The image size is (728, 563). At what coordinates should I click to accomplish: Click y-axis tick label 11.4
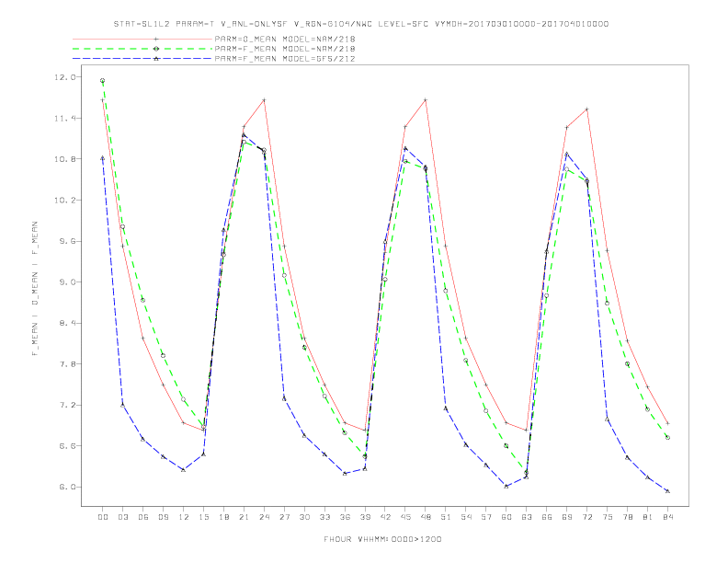click(64, 119)
